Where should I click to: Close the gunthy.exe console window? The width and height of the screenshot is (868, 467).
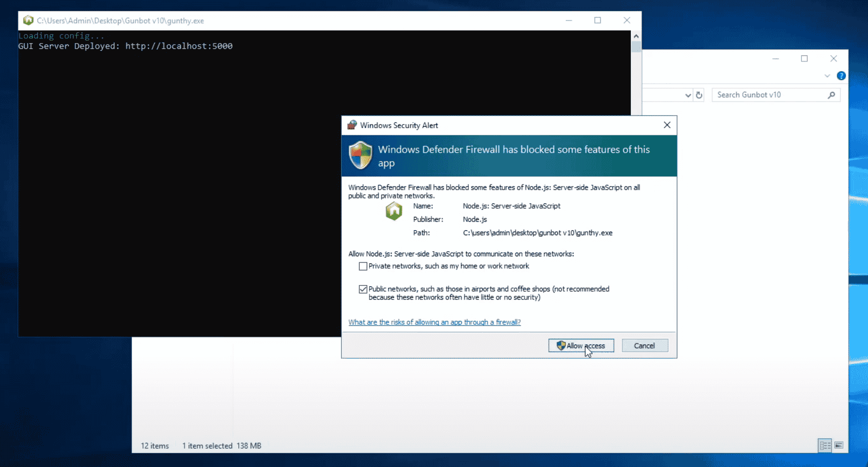click(627, 21)
